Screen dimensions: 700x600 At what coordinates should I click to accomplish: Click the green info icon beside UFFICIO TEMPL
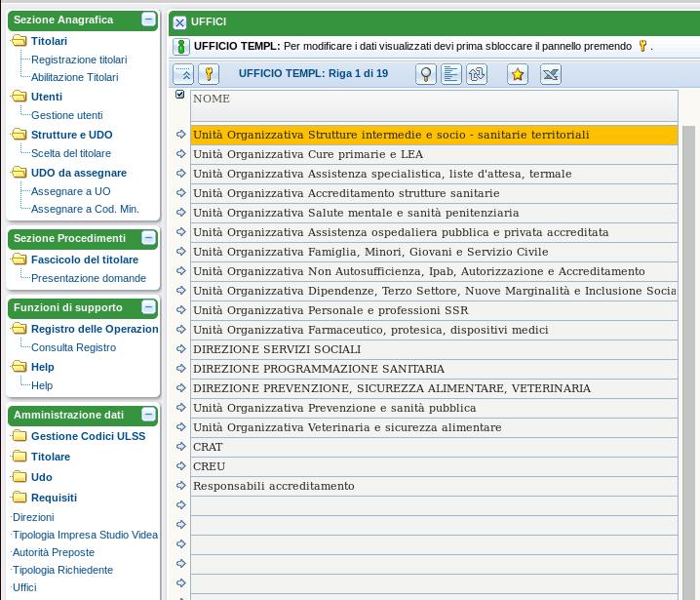click(180, 47)
